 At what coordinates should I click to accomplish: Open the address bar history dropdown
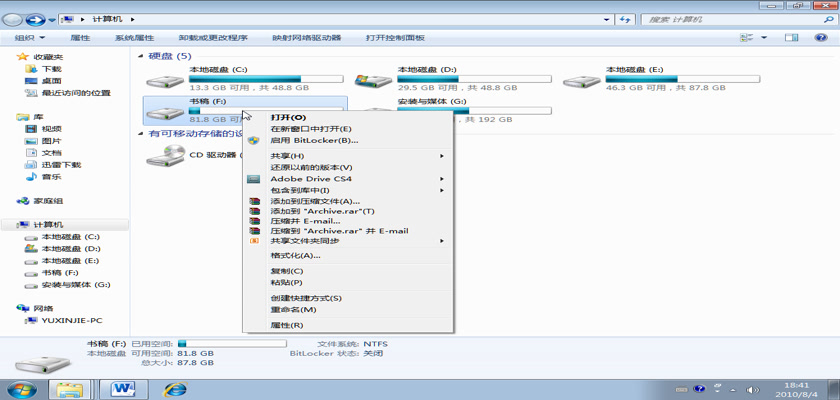point(606,19)
